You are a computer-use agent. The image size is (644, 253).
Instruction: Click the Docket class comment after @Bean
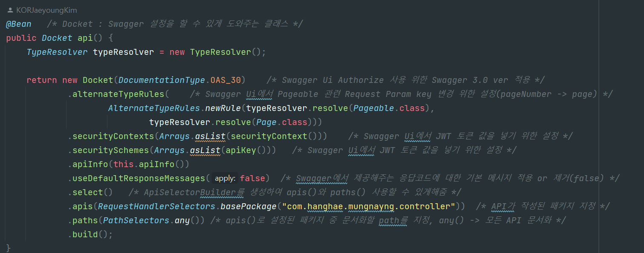tap(175, 24)
